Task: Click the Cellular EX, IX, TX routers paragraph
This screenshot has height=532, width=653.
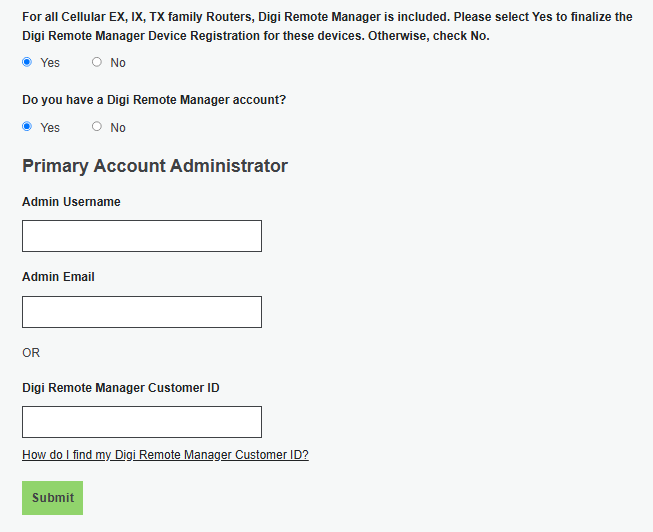Action: tap(327, 26)
